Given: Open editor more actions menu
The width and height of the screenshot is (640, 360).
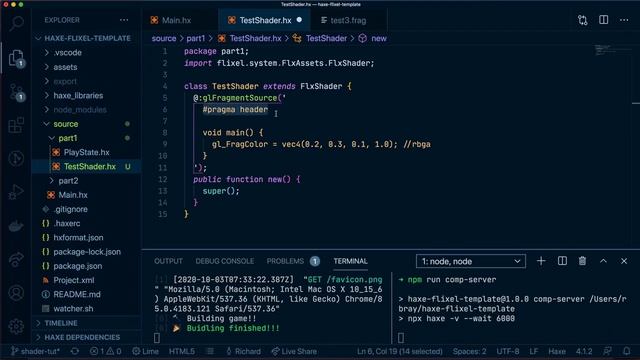Looking at the screenshot, I should click(624, 20).
